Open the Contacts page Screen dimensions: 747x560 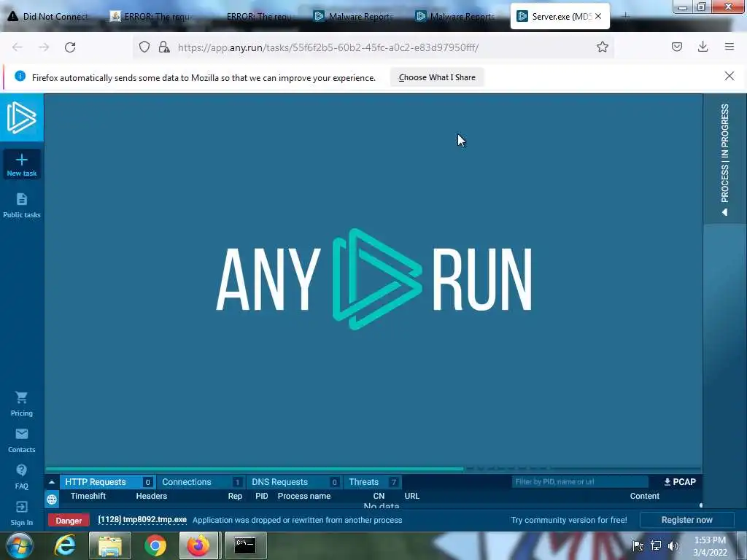(21, 440)
